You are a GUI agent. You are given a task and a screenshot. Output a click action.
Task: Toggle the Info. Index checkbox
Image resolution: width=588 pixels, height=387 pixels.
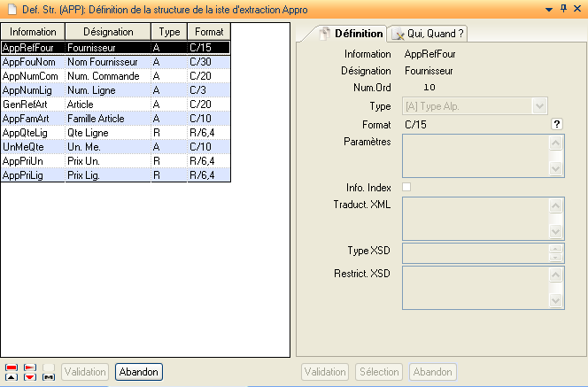pos(406,187)
